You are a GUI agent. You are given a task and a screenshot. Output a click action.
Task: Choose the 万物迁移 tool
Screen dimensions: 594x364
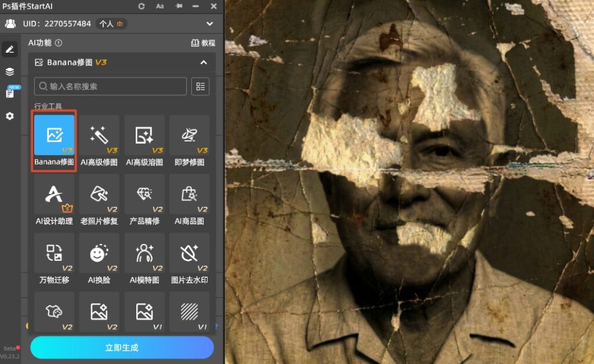tap(54, 259)
